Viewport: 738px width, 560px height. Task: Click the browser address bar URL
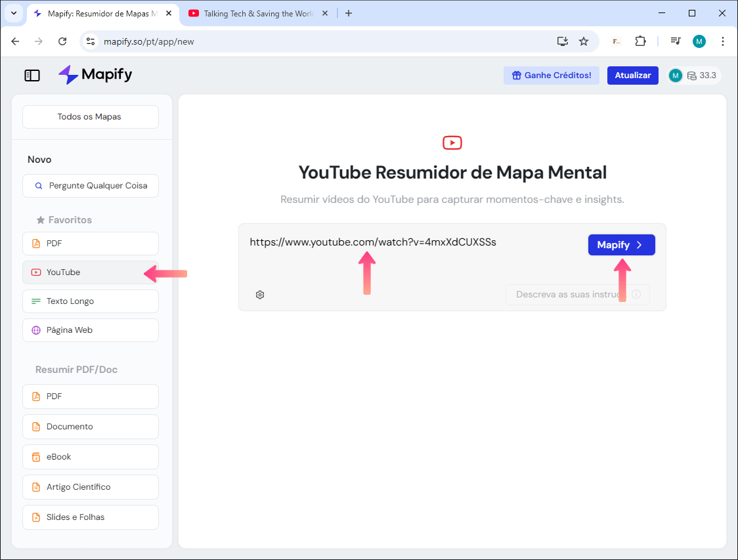149,41
